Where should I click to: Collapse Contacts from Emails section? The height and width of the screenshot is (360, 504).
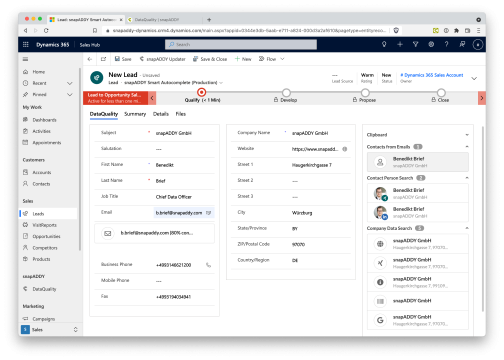pos(467,147)
